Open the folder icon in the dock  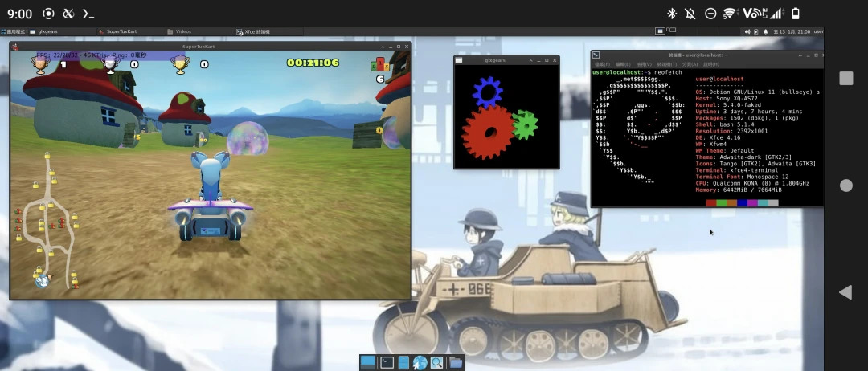(456, 363)
